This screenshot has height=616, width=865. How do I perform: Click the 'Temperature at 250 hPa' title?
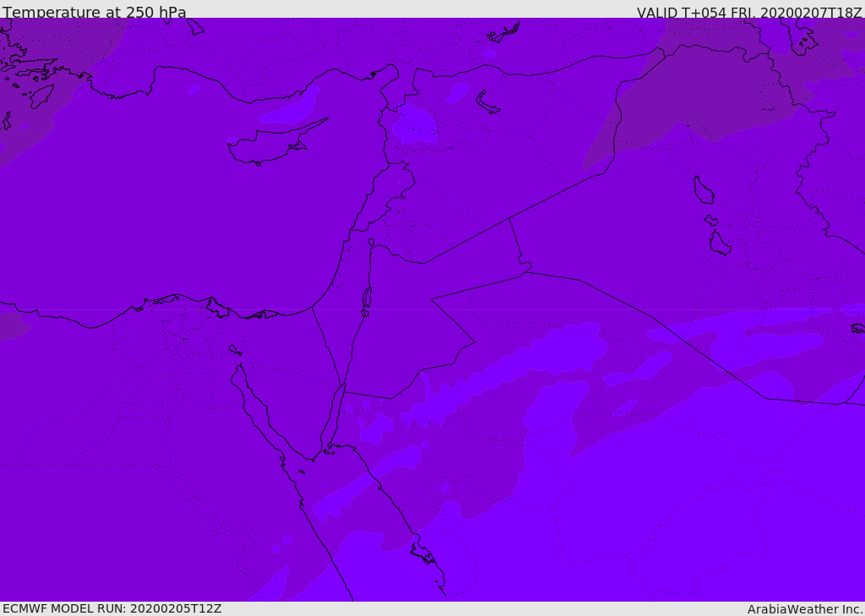[95, 12]
